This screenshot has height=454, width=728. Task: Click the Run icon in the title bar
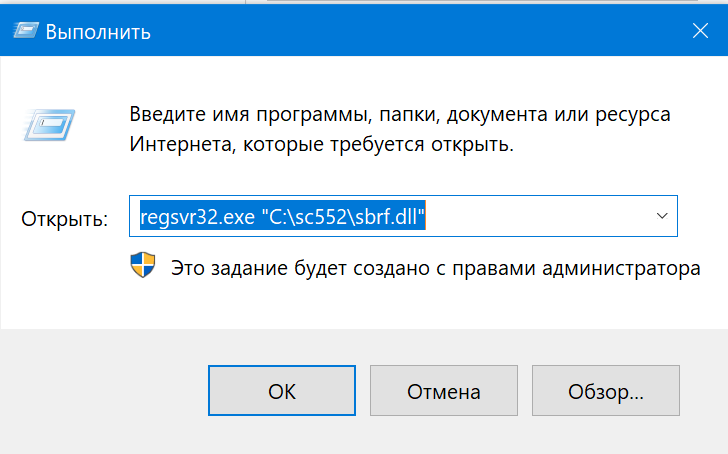click(26, 31)
